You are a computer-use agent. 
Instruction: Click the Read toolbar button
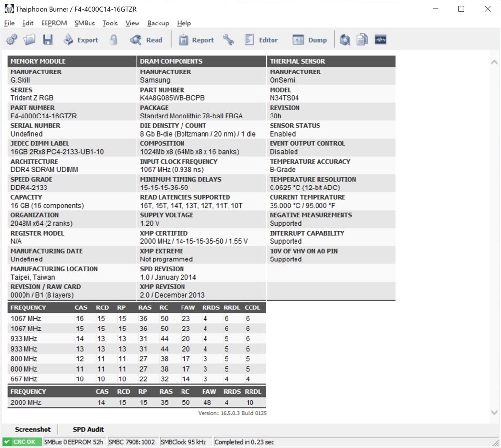(146, 40)
